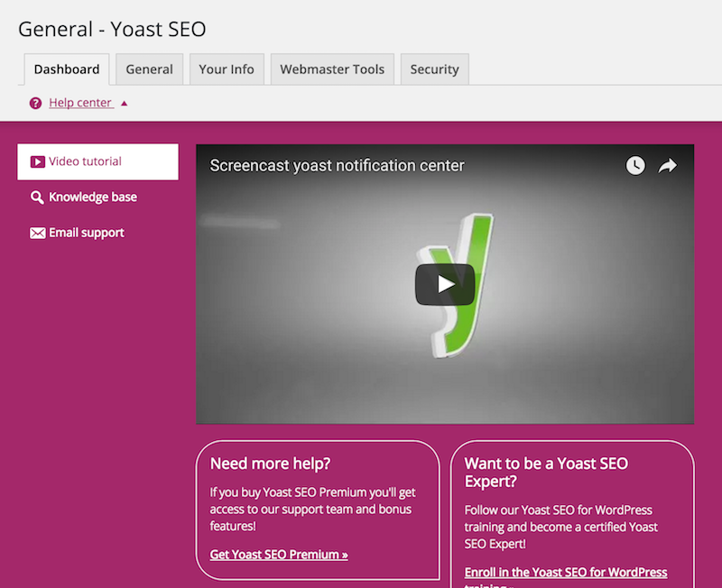Follow the Get Yoast SEO Premium link
Image resolution: width=722 pixels, height=588 pixels.
coord(279,555)
